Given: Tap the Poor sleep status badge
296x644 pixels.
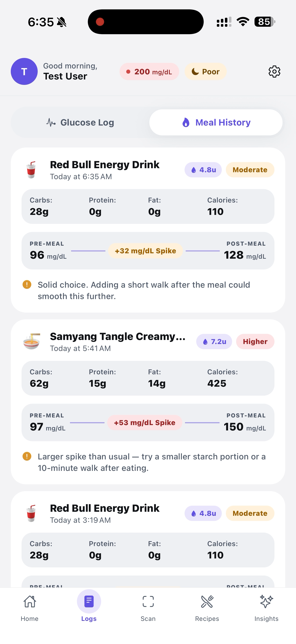Looking at the screenshot, I should (x=205, y=72).
